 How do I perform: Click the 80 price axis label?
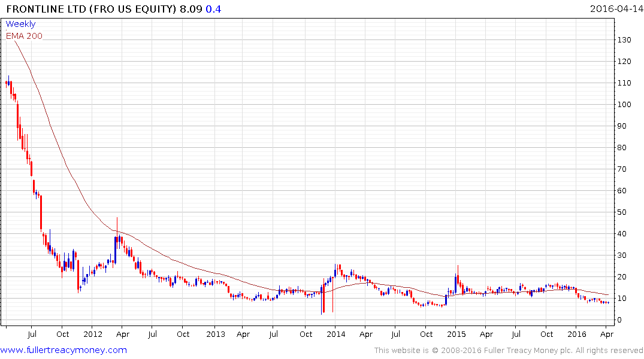tap(622, 148)
